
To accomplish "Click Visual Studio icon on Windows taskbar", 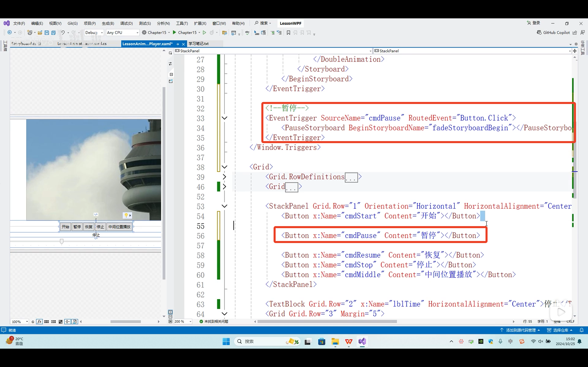I will click(362, 342).
